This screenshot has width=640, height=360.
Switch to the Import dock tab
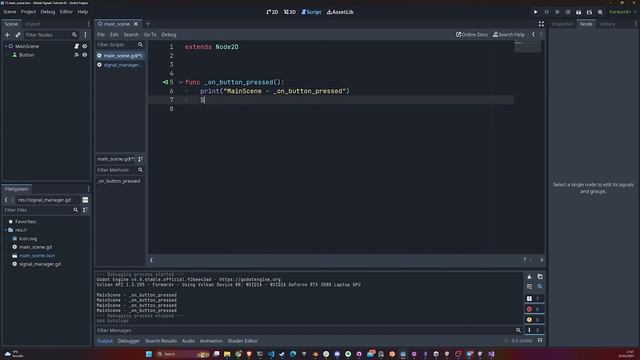pos(33,24)
